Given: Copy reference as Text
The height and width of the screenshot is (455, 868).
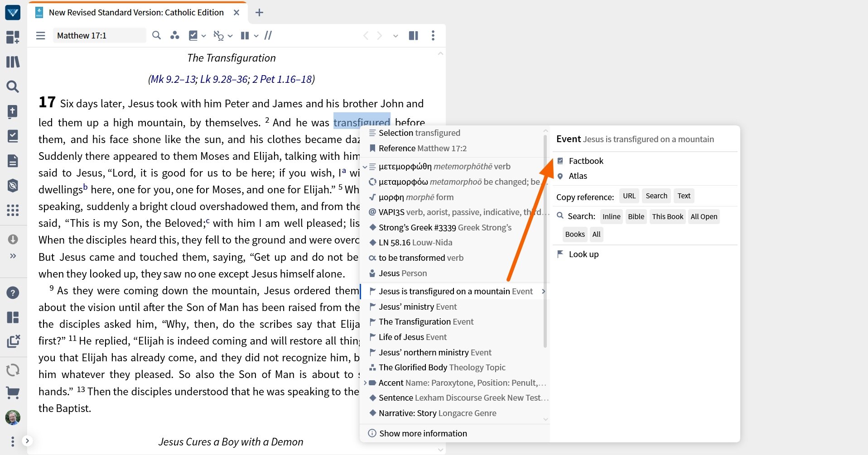Looking at the screenshot, I should point(684,196).
